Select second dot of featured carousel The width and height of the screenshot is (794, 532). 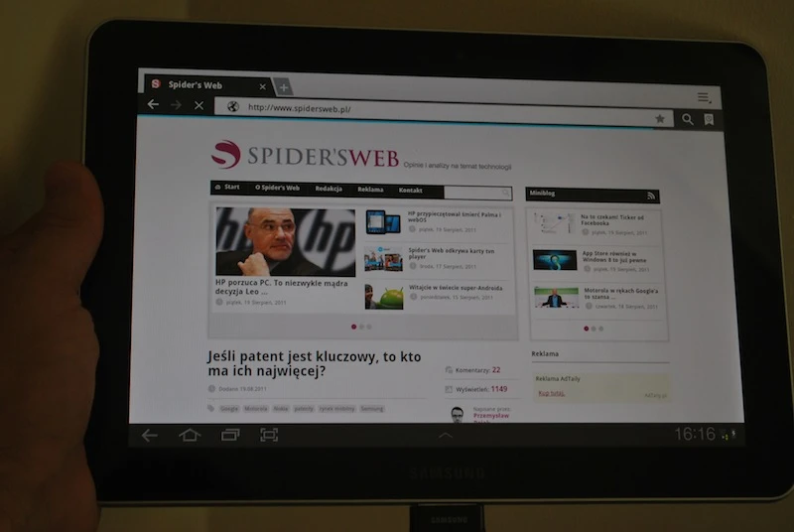point(361,327)
